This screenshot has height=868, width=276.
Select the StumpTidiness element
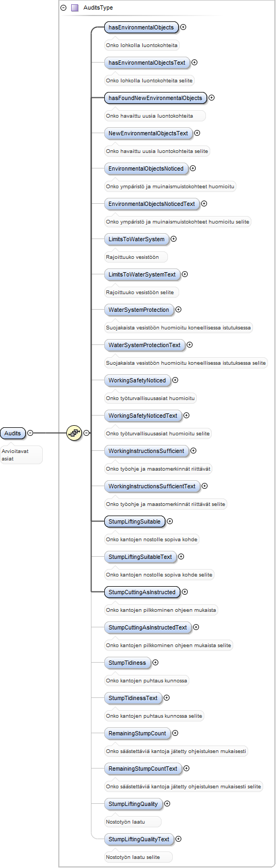127,663
